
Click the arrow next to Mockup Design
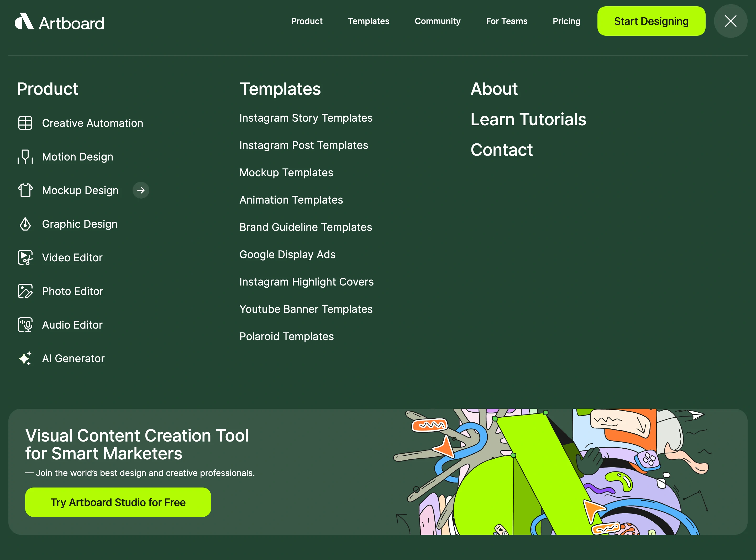(141, 190)
